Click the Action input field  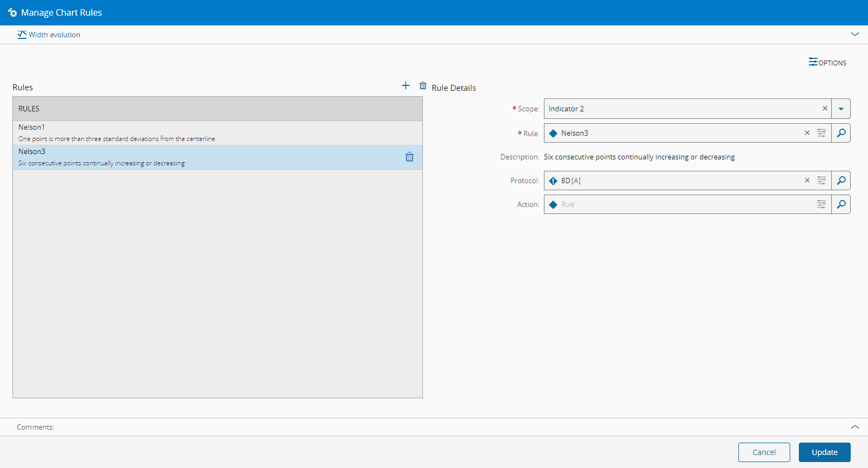pos(681,204)
